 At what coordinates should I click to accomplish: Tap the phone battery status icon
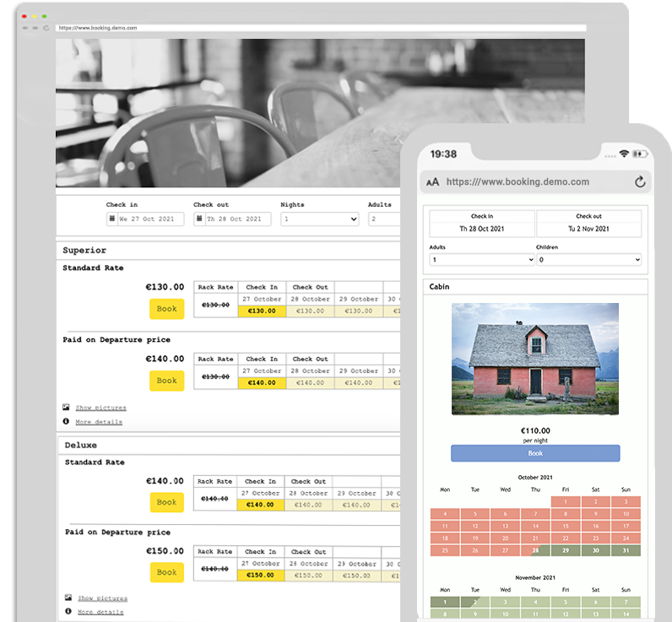640,154
